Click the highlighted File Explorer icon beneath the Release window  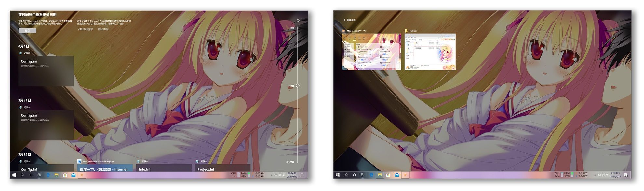pyautogui.click(x=380, y=175)
